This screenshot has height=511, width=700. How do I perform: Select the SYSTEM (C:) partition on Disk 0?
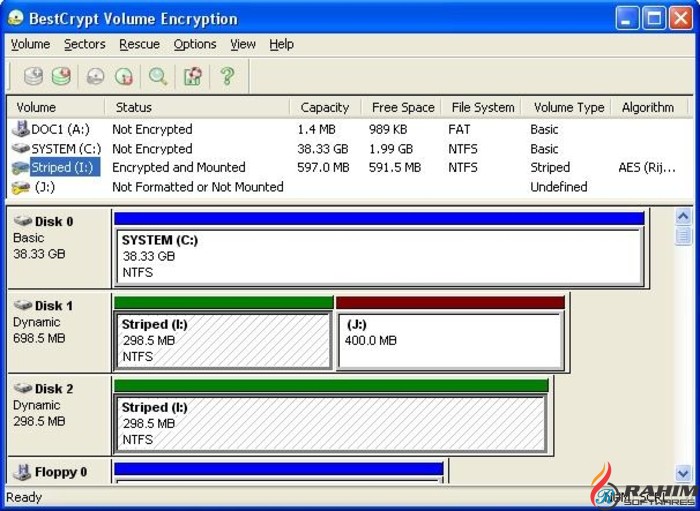(378, 256)
